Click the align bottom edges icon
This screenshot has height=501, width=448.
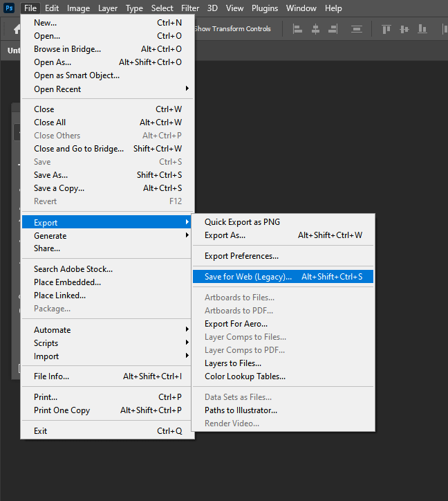(x=422, y=29)
